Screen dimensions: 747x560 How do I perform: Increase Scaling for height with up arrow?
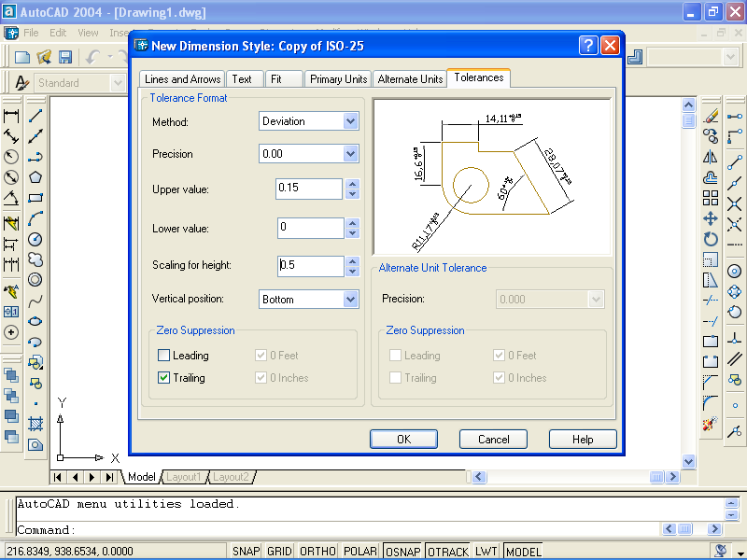coord(353,261)
